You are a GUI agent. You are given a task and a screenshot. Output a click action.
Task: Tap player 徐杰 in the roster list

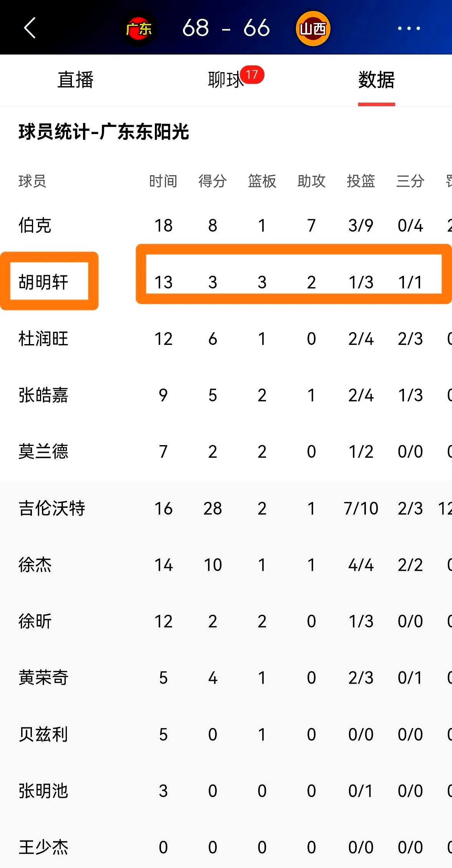coord(35,565)
